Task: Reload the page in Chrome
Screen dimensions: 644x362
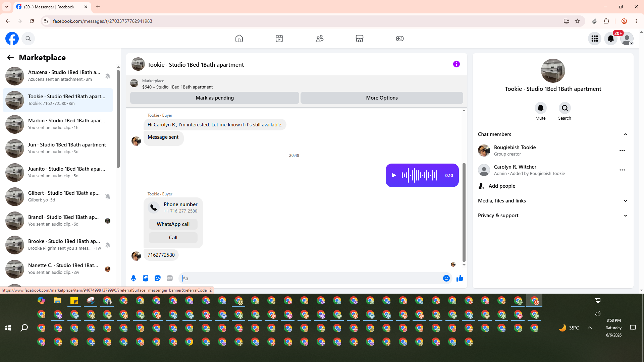Action: tap(32, 21)
